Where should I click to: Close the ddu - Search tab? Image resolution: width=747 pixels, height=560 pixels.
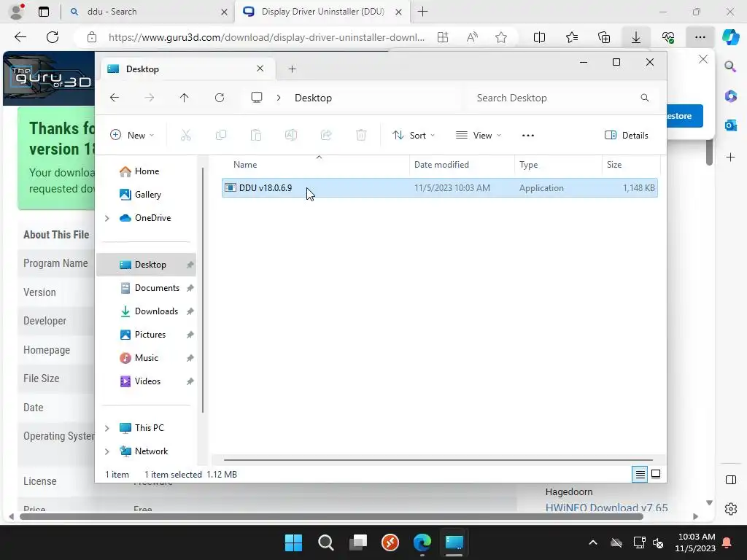coord(224,12)
